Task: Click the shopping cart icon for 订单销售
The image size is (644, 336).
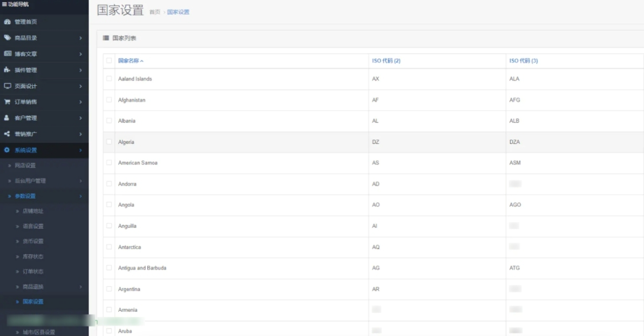Action: 7,102
